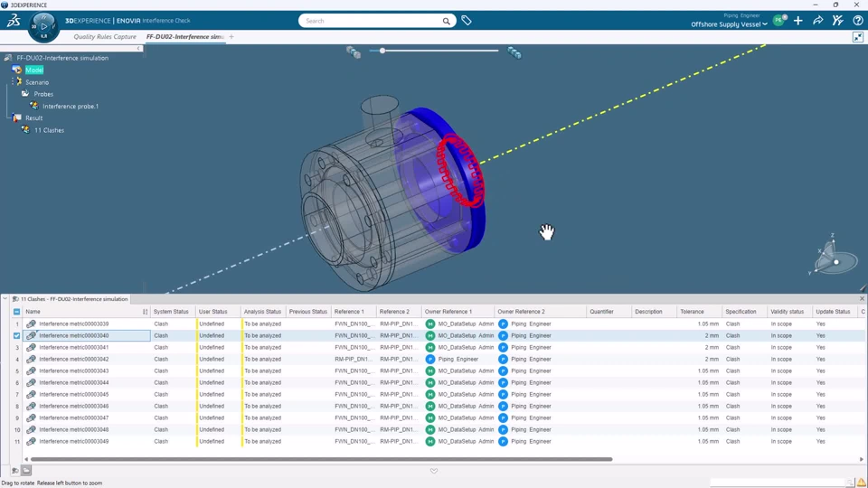Image resolution: width=868 pixels, height=488 pixels.
Task: Click the Dassault Systemes 3DS logo
Action: pyautogui.click(x=14, y=21)
